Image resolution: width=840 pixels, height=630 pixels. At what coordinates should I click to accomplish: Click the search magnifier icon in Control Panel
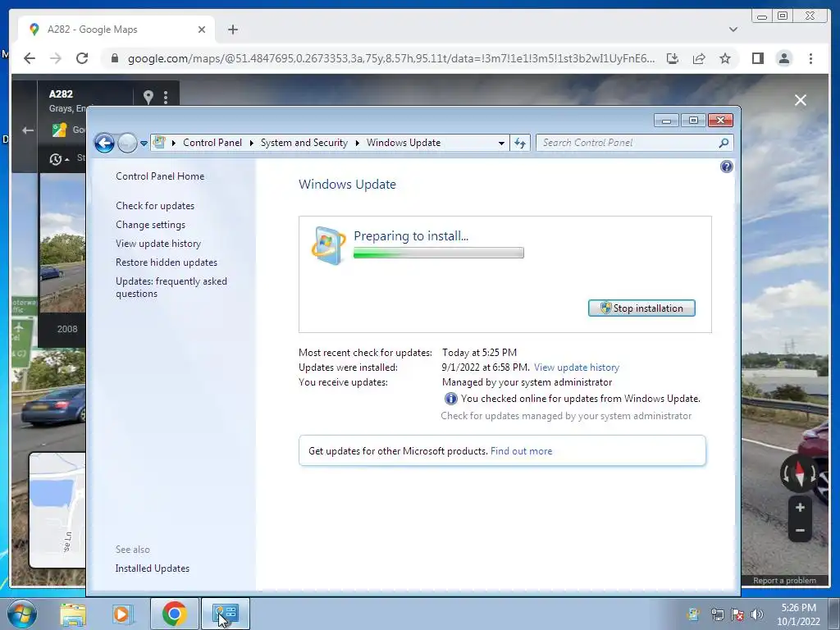(724, 143)
